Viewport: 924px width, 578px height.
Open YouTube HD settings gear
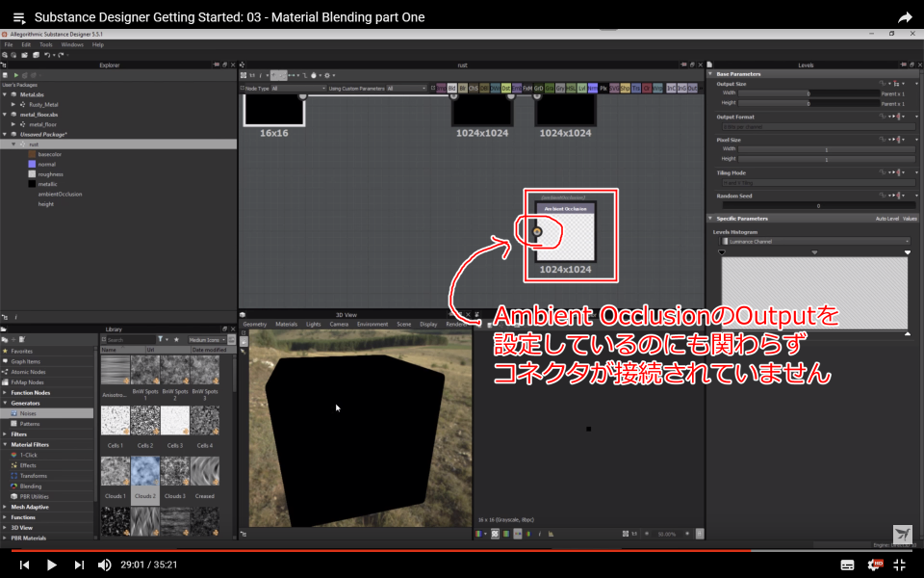[x=875, y=565]
